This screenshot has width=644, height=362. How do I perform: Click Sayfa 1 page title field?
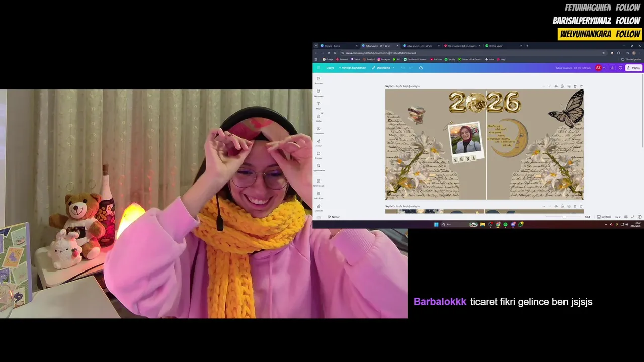[x=408, y=86]
